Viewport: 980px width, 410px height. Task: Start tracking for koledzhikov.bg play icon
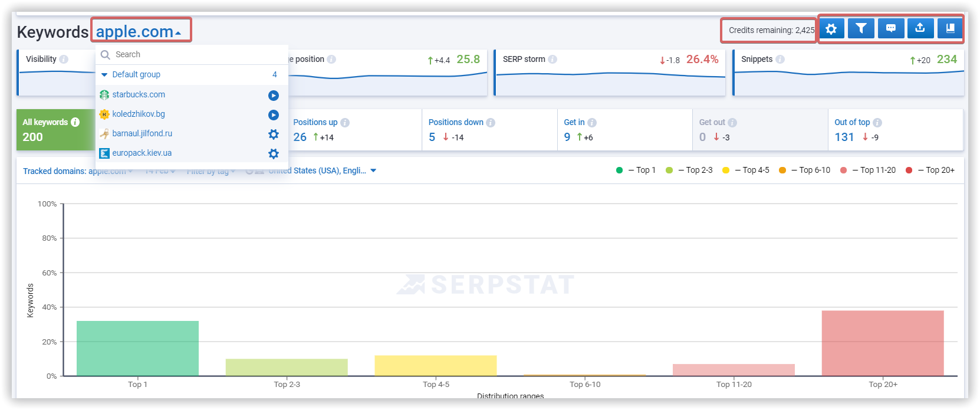pos(274,114)
